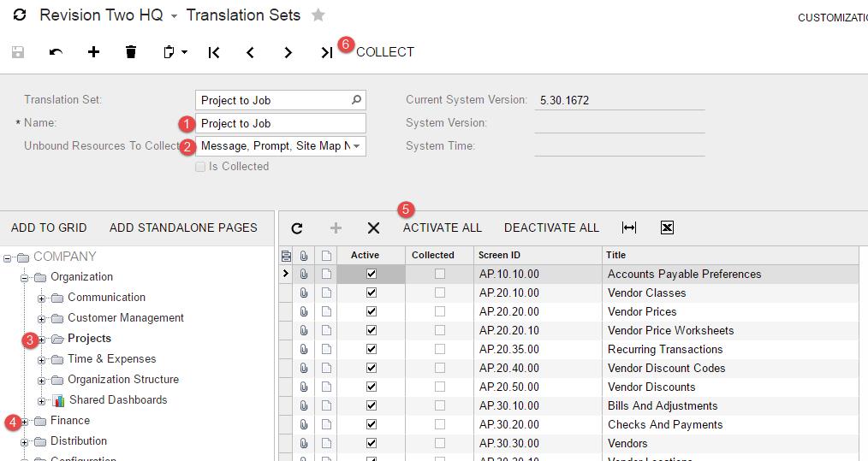868x461 pixels.
Task: Expand the Organization Structure folder
Action: pyautogui.click(x=42, y=381)
